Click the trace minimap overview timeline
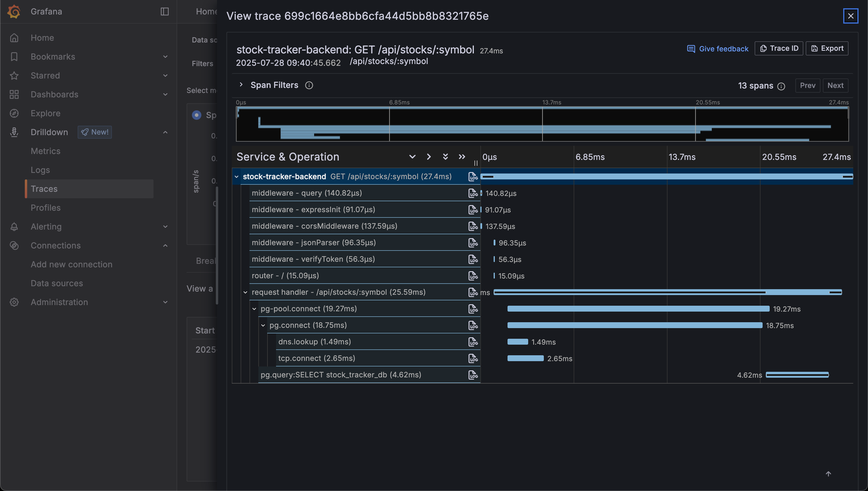The height and width of the screenshot is (491, 868). point(542,124)
